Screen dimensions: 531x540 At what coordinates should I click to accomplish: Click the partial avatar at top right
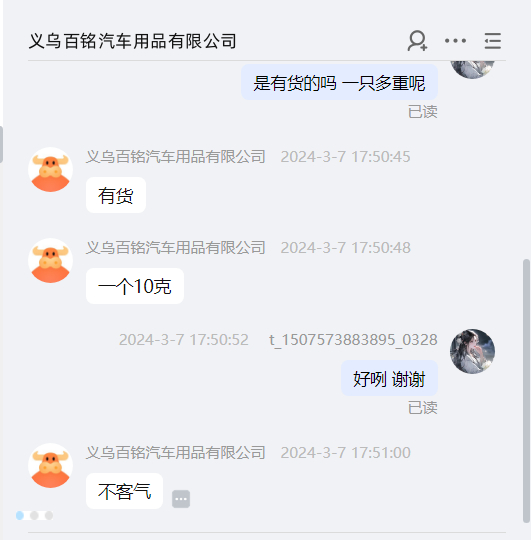coord(472,70)
